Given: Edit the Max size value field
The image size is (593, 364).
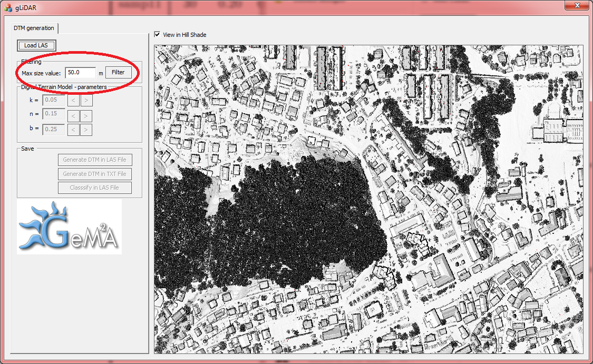Looking at the screenshot, I should [x=80, y=73].
